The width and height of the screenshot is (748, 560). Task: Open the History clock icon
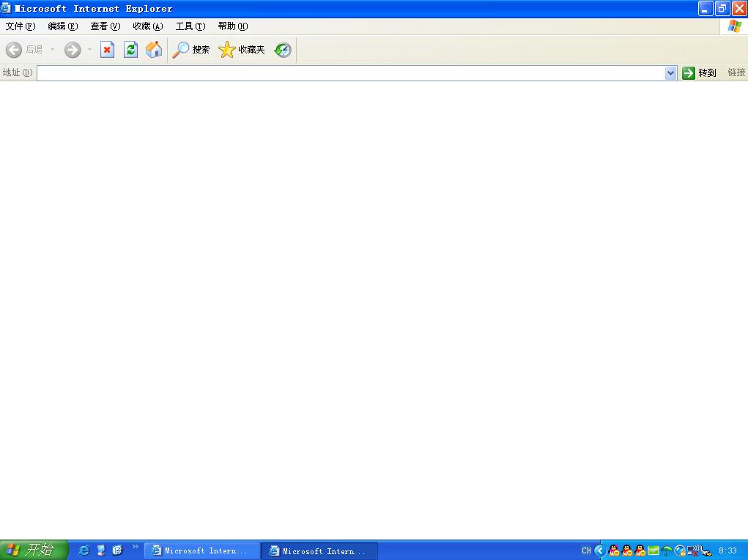coord(283,50)
